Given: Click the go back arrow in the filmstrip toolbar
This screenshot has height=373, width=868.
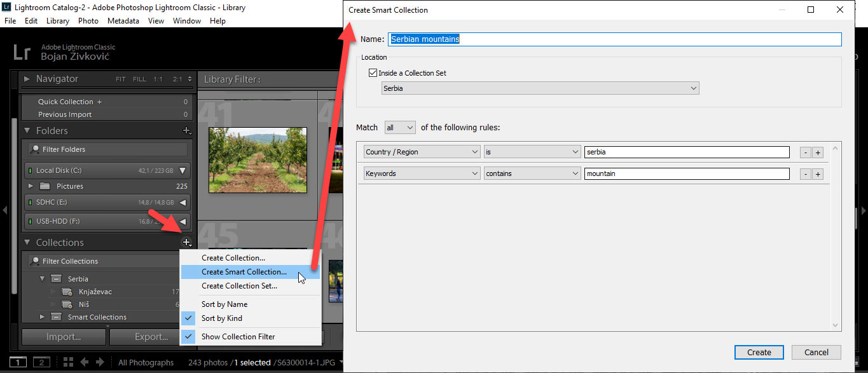Looking at the screenshot, I should 83,362.
